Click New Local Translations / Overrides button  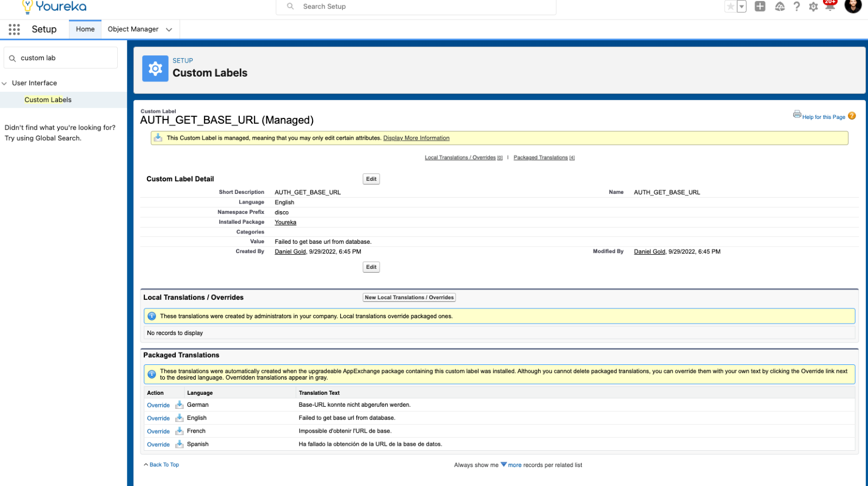409,298
